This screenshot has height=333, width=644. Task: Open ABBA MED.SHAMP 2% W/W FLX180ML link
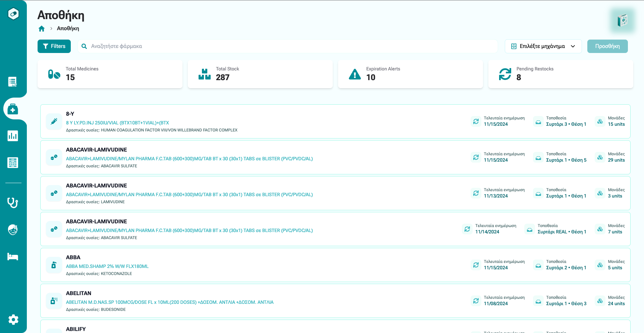(x=107, y=266)
